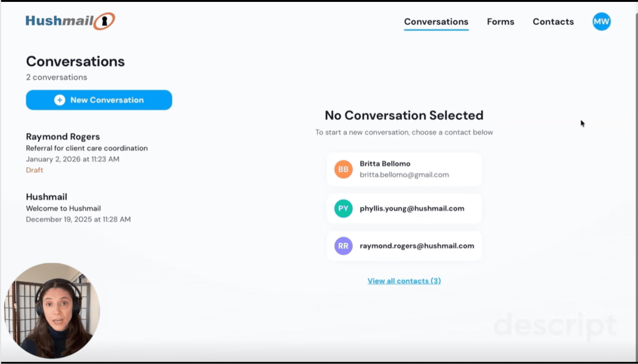
Task: Switch to the Conversations tab
Action: [436, 22]
